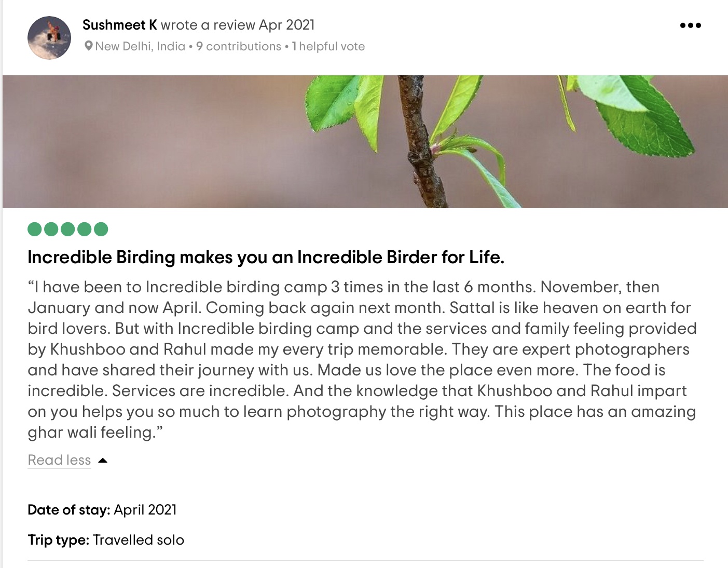The image size is (728, 568).
Task: Collapse review using the up arrow
Action: point(103,461)
